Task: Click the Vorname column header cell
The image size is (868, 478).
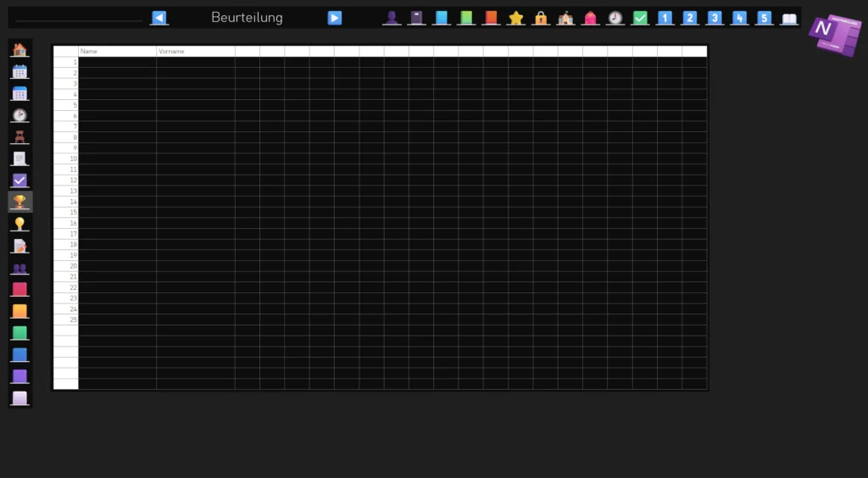Action: point(195,52)
